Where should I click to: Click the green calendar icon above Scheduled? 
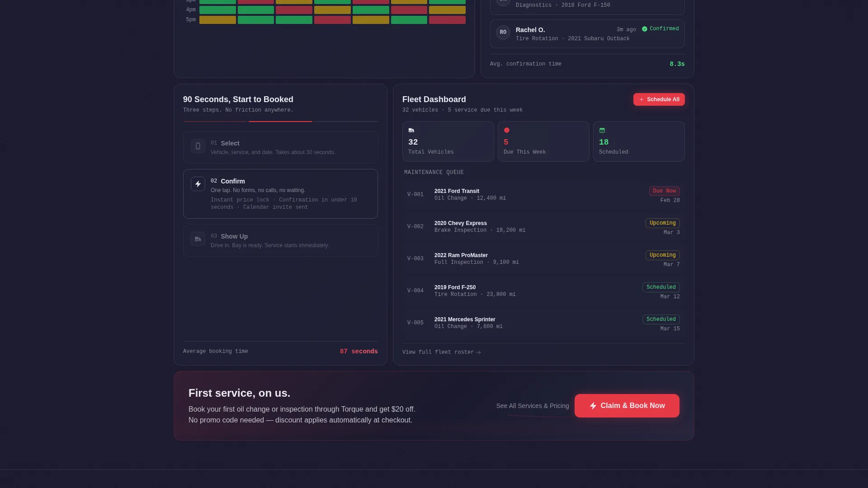602,130
